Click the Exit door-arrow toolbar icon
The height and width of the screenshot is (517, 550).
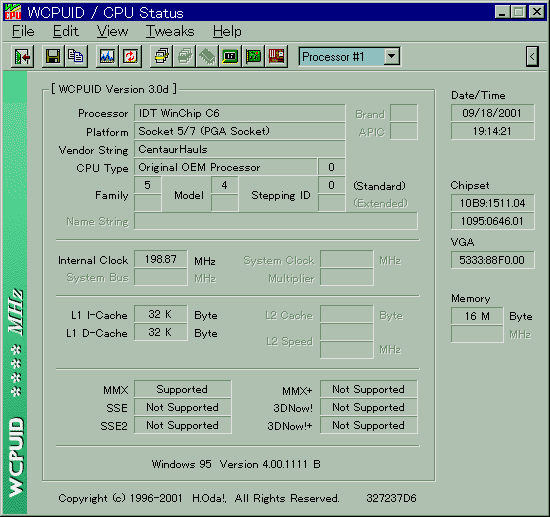(22, 56)
